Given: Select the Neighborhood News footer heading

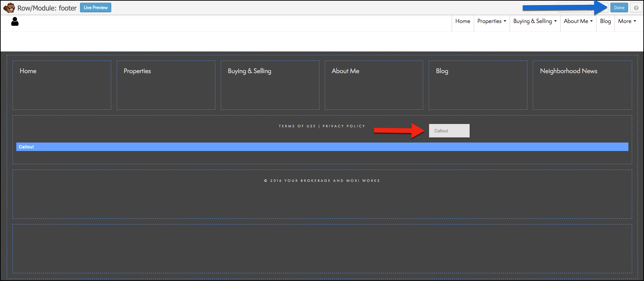Looking at the screenshot, I should [568, 71].
